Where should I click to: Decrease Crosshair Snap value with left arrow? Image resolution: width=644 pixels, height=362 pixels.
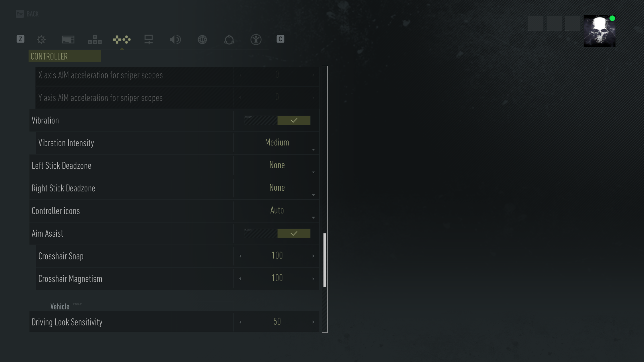[240, 255]
